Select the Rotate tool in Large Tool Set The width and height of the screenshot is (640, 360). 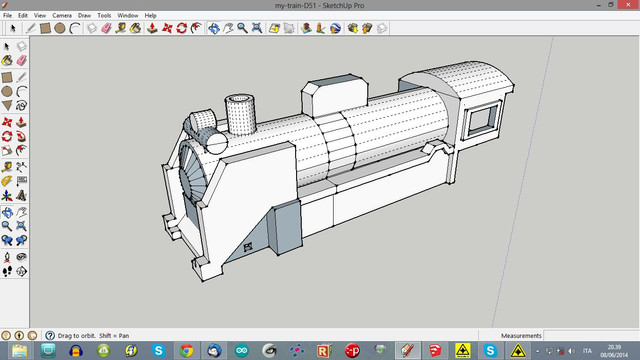coord(7,136)
